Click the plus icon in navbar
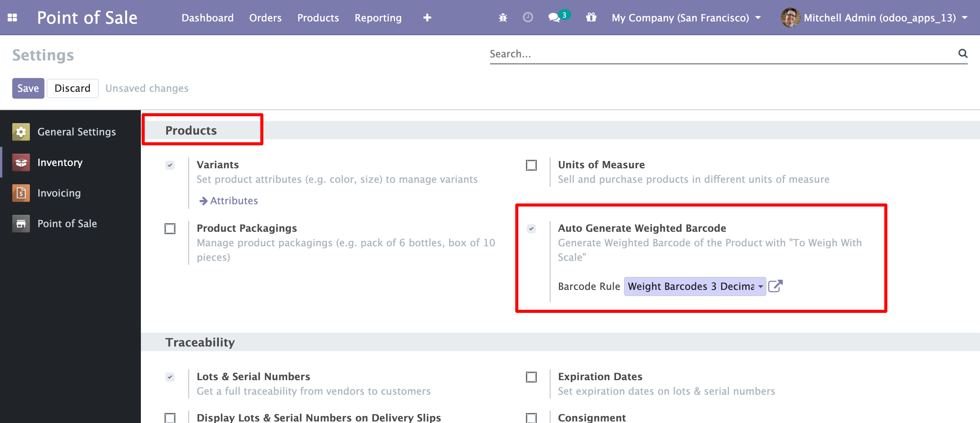Screen dimensions: 980x423 (x=427, y=18)
